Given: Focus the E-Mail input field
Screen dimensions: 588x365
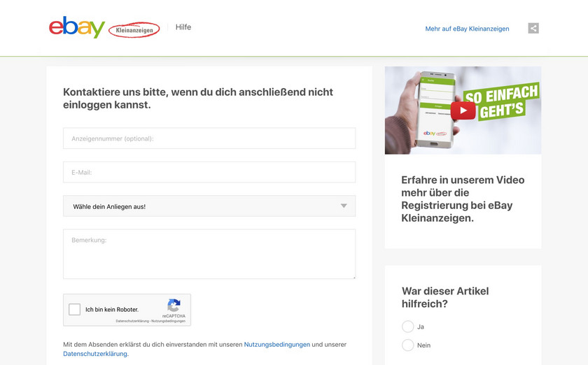Looking at the screenshot, I should pos(209,173).
